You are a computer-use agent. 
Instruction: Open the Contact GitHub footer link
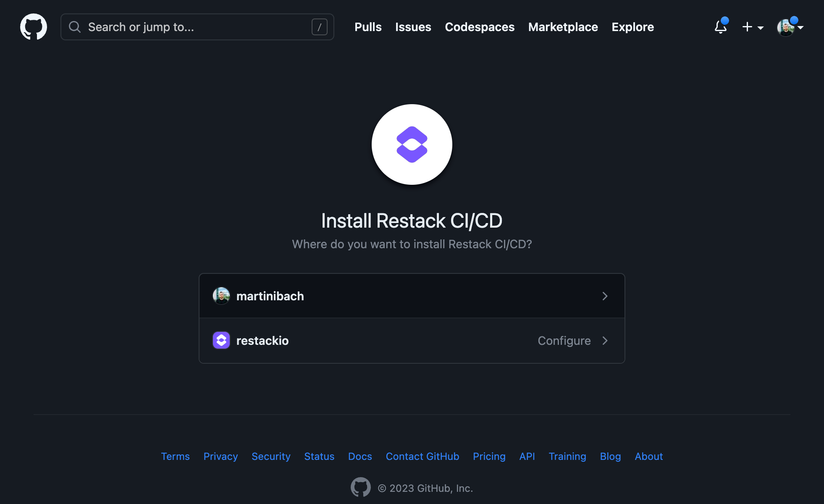[422, 457]
